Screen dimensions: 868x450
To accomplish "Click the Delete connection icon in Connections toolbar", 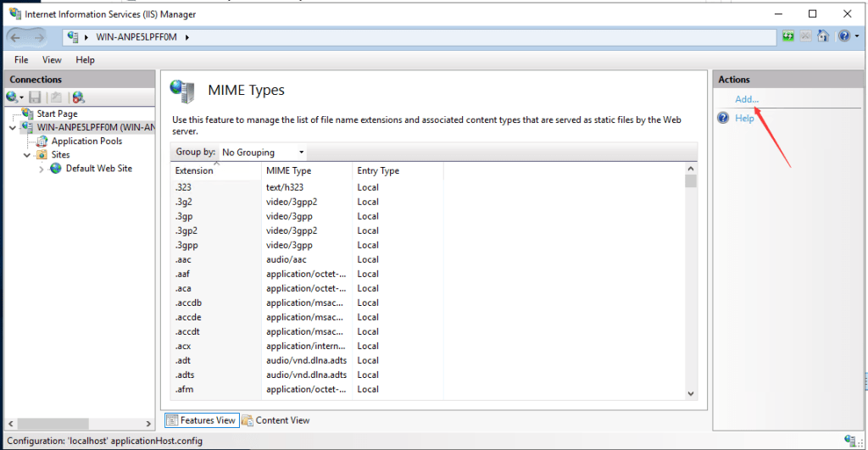I will (x=78, y=97).
